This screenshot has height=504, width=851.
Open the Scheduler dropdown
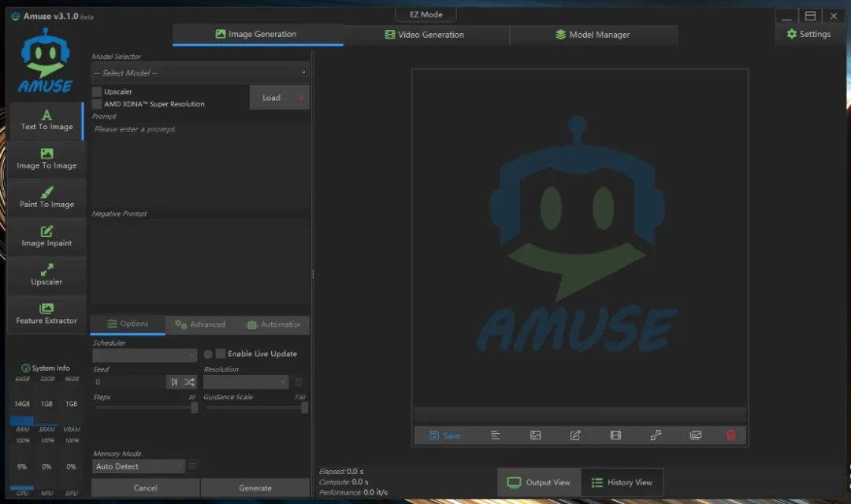pos(145,355)
